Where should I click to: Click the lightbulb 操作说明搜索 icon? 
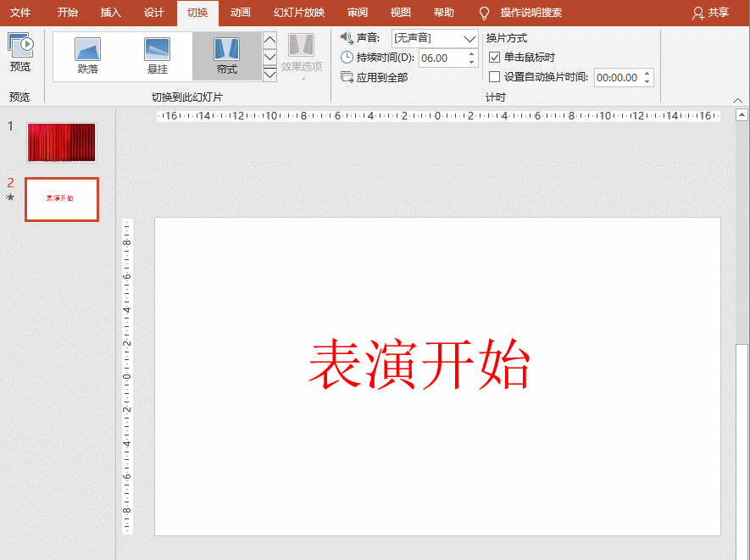(484, 13)
